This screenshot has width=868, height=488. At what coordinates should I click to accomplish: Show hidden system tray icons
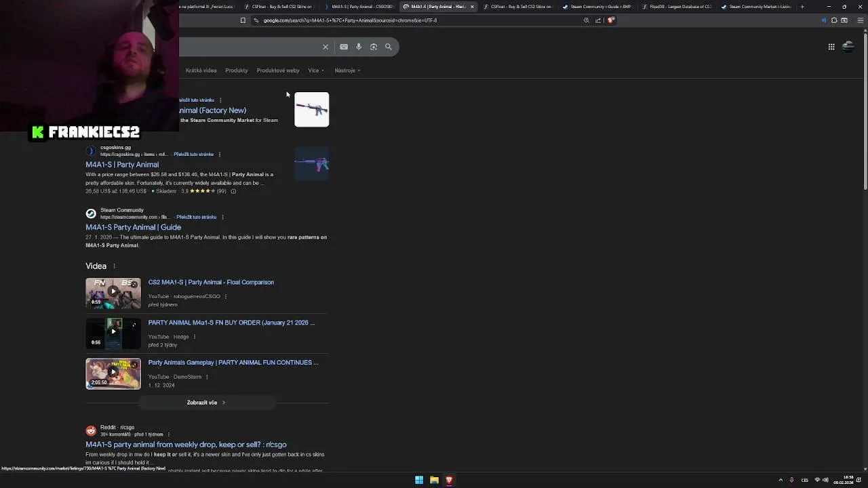[x=781, y=480]
